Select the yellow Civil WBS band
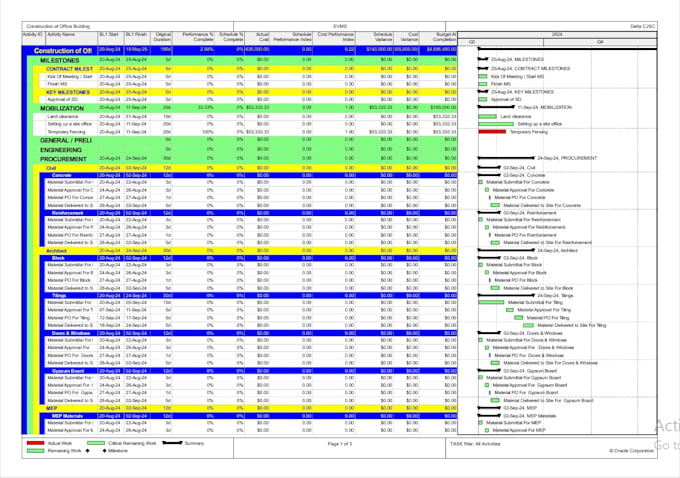This screenshot has height=478, width=680. pos(245,168)
